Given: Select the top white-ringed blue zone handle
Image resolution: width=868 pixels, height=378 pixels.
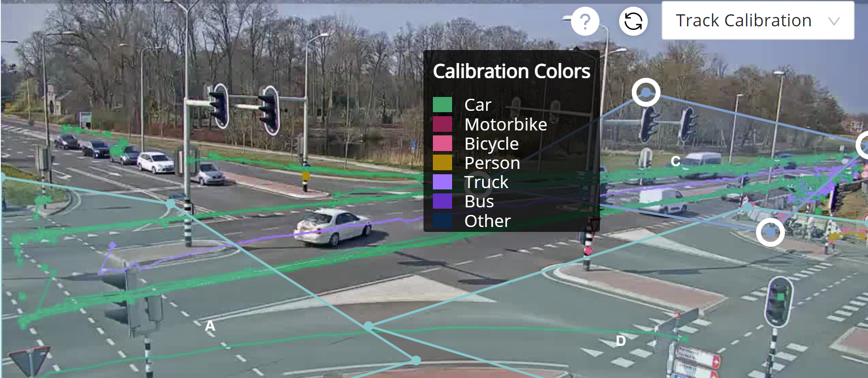Looking at the screenshot, I should 646,92.
